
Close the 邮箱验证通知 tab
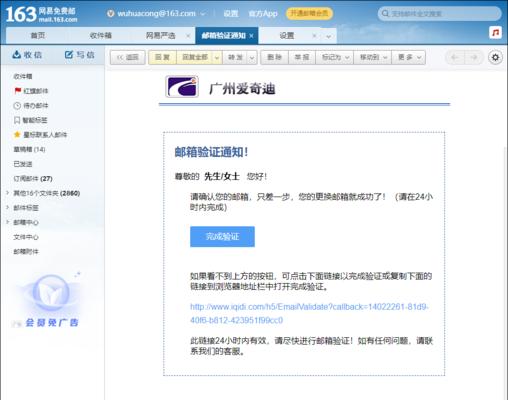(x=251, y=36)
